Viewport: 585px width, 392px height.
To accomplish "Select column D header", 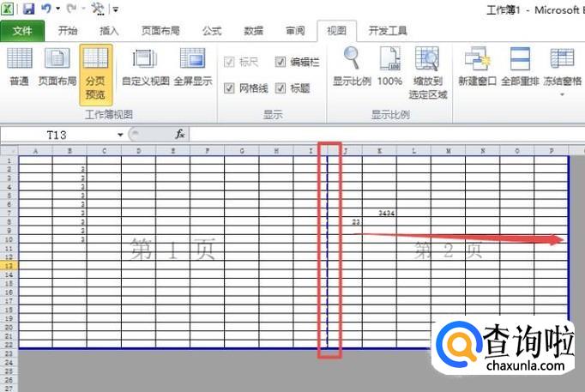I will point(138,151).
